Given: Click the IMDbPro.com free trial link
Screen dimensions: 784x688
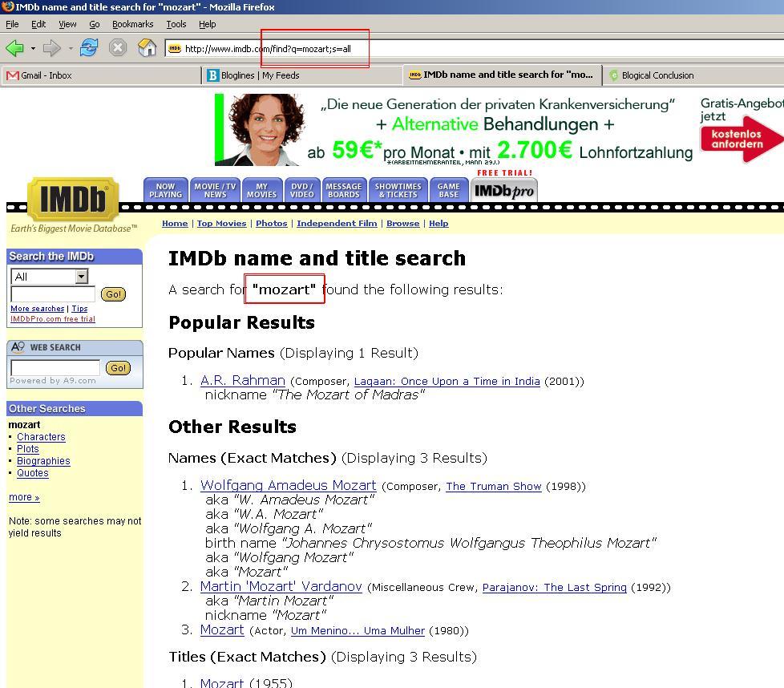Looking at the screenshot, I should coord(52,319).
